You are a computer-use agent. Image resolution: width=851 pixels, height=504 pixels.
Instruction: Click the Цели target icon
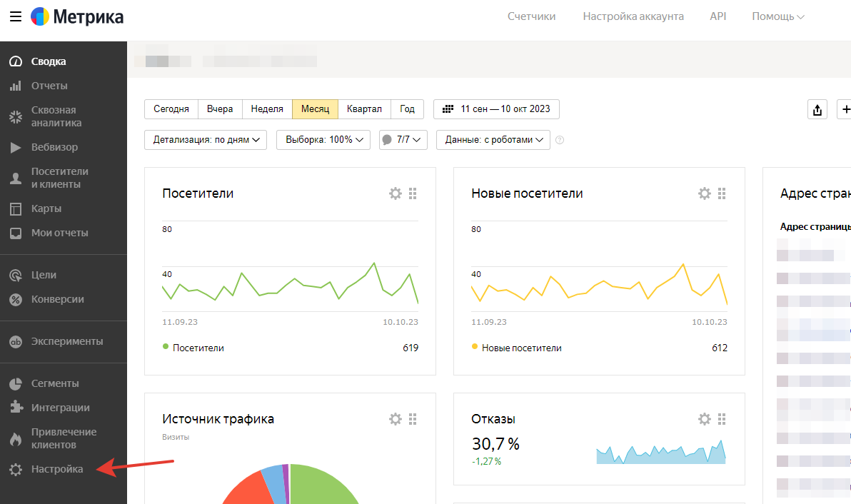click(16, 275)
